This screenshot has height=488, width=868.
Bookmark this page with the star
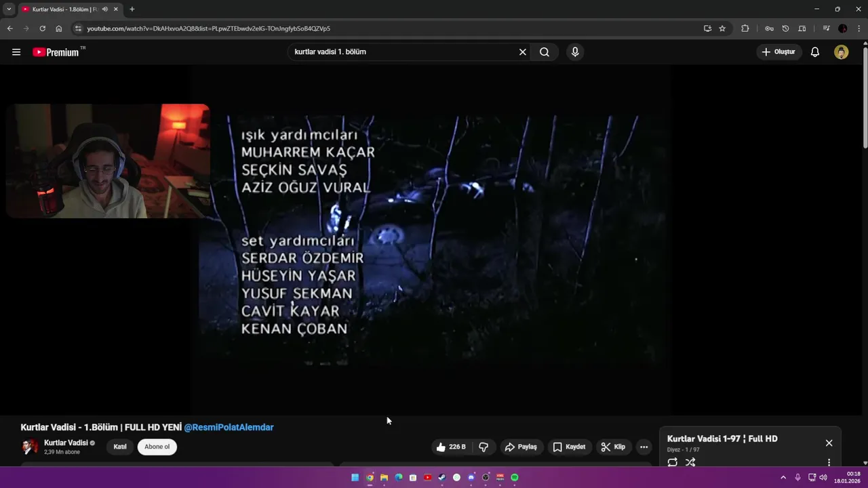pos(722,28)
